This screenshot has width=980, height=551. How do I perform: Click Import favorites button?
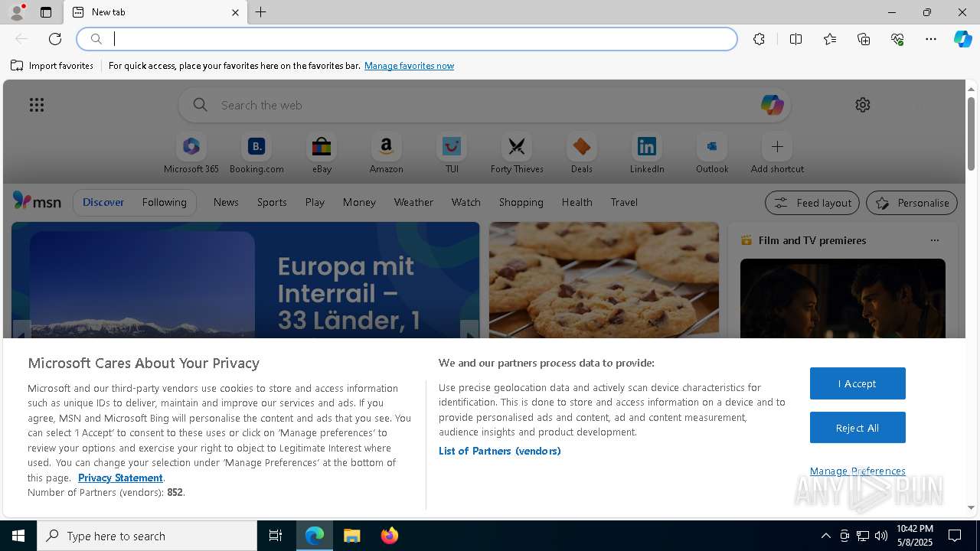pos(52,66)
